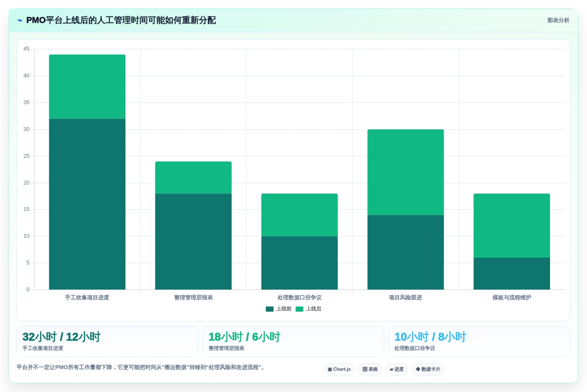Screen dimensions: 587x392
Task: Click the y-axis value 45
Action: point(26,49)
